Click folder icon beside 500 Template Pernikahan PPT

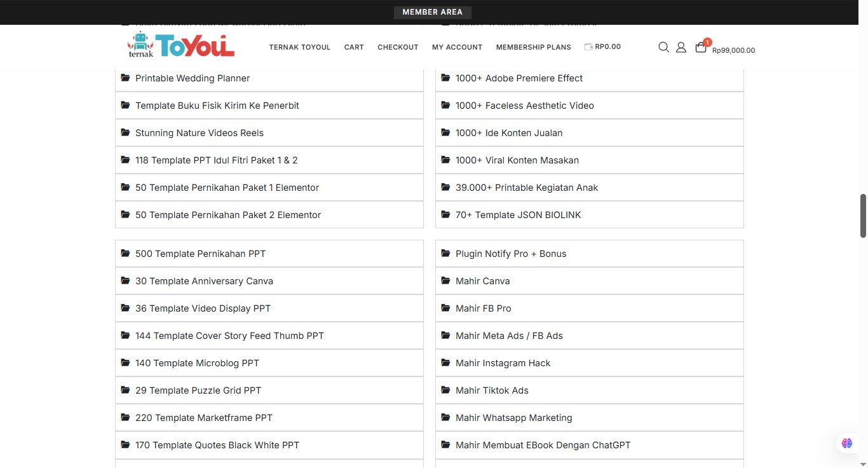125,254
